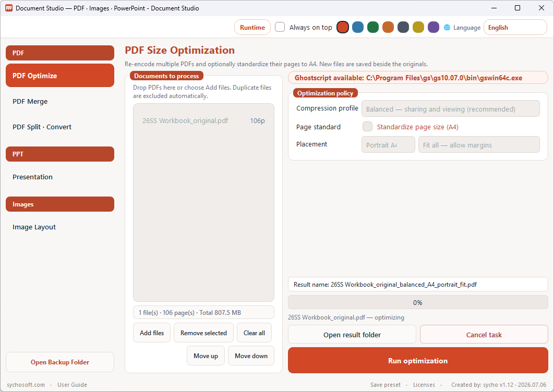The width and height of the screenshot is (554, 392).
Task: Enable the Always on top checkbox
Action: [280, 27]
